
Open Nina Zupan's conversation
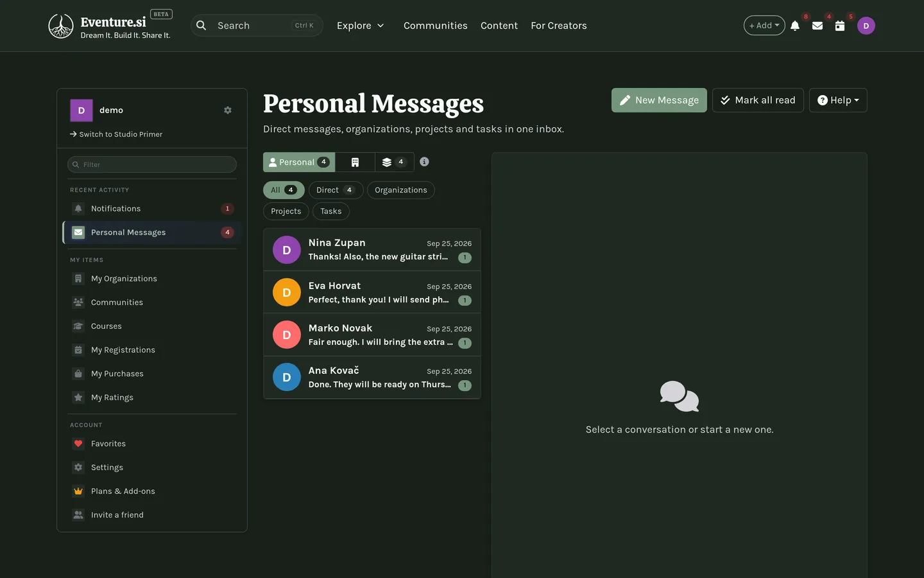coord(372,250)
